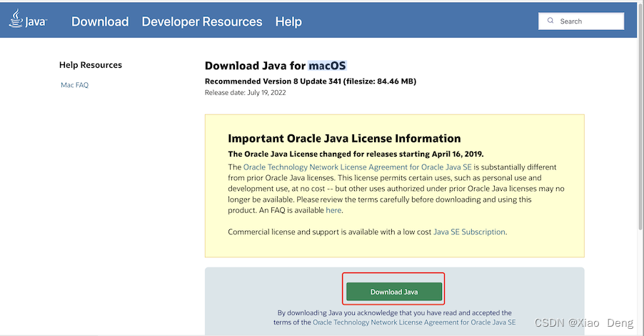The height and width of the screenshot is (336, 644).
Task: Open license agreement link below Download button
Action: tap(414, 322)
